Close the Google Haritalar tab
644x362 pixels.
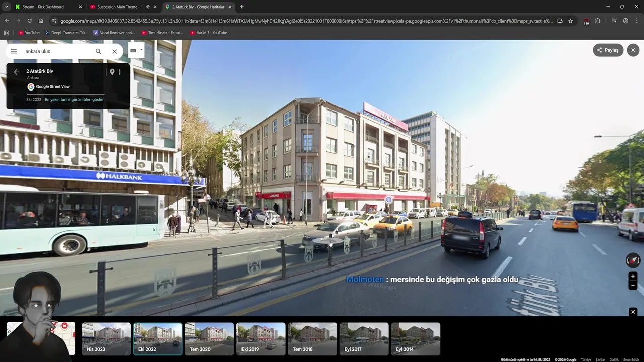(230, 7)
